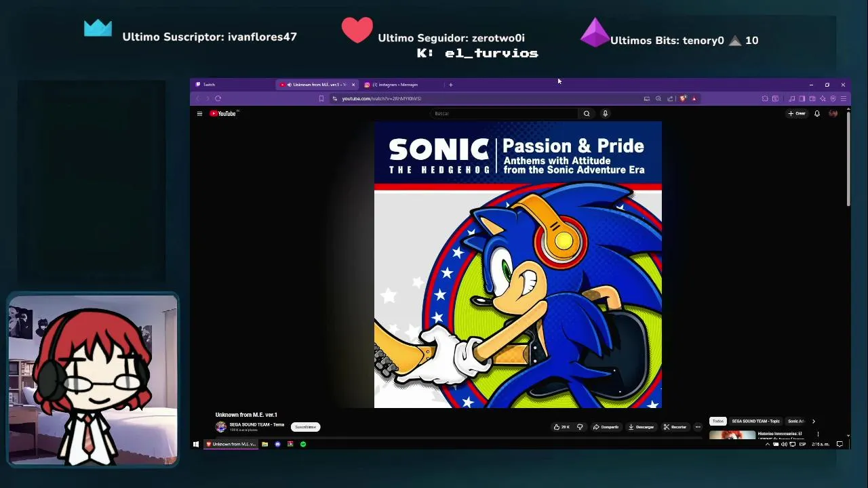Image resolution: width=868 pixels, height=488 pixels.
Task: Click the Compartir share button
Action: tap(606, 427)
